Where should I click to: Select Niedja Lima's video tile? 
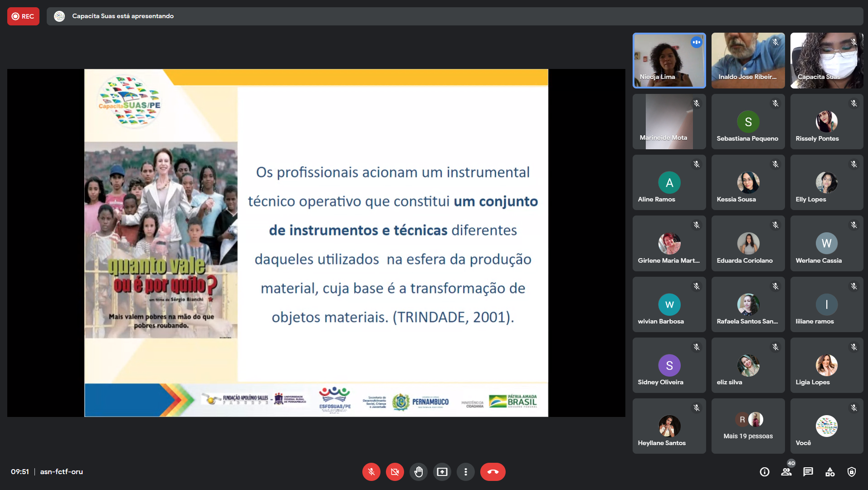point(669,60)
